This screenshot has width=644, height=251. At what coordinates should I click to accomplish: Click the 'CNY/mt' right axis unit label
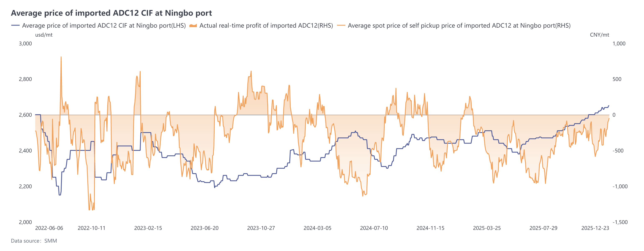pos(599,35)
